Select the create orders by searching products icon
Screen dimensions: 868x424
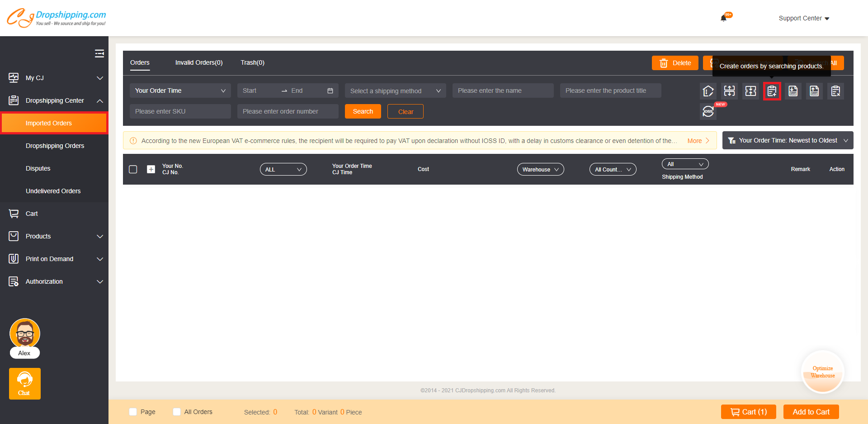(772, 91)
